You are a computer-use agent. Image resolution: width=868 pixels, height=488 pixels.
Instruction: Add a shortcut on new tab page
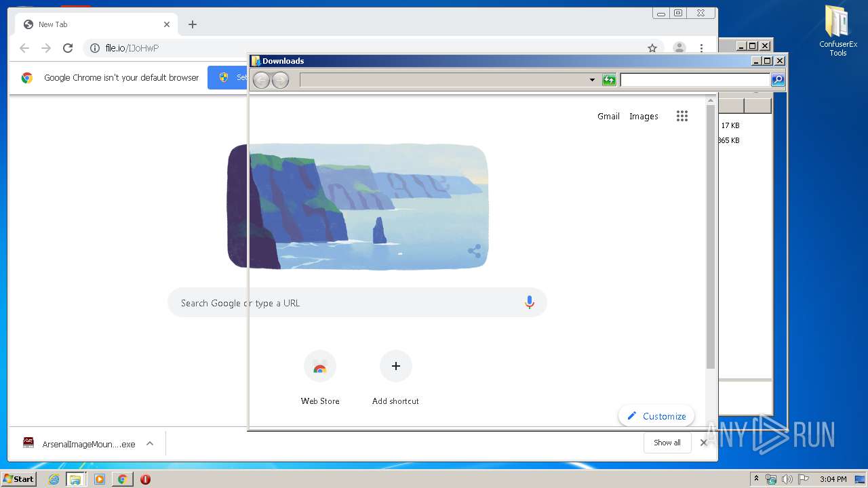396,378
